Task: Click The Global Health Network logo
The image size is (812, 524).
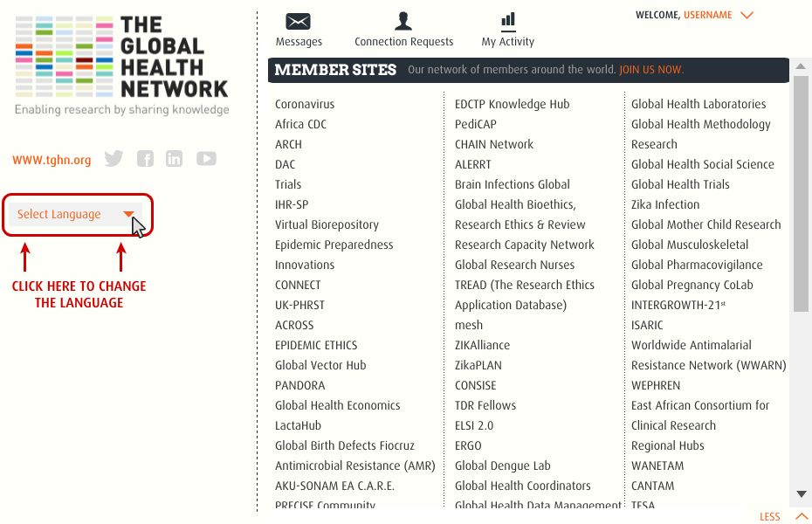Action: pyautogui.click(x=121, y=65)
